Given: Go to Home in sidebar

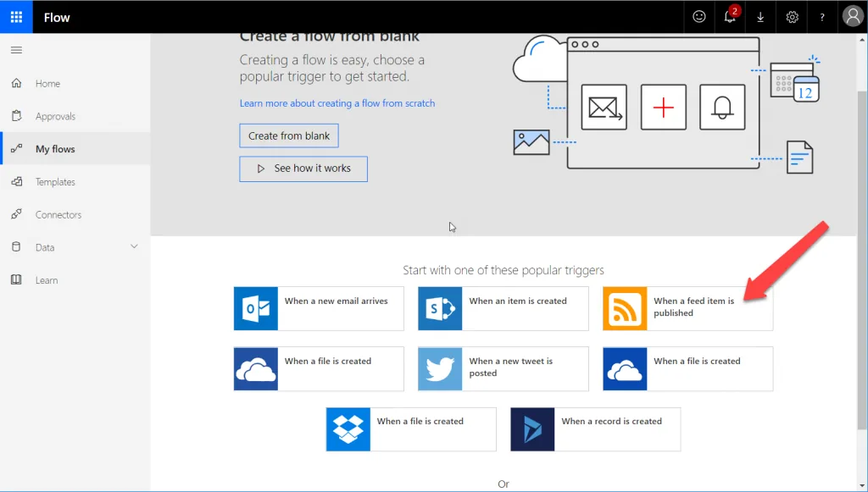Looking at the screenshot, I should click(x=47, y=84).
